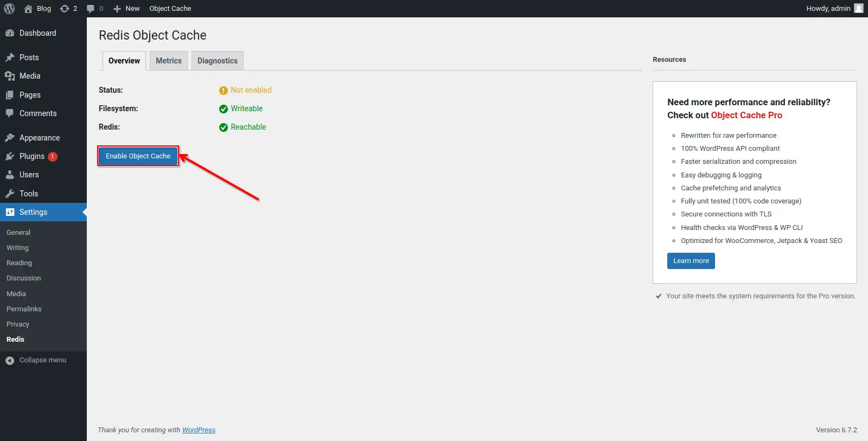Open the Diagnostics tab
The width and height of the screenshot is (868, 441).
tap(218, 61)
